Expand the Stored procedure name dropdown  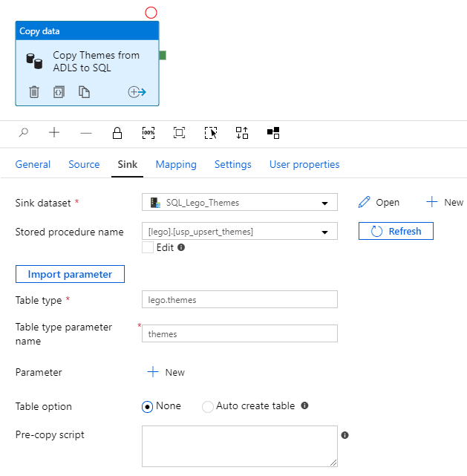click(x=324, y=232)
